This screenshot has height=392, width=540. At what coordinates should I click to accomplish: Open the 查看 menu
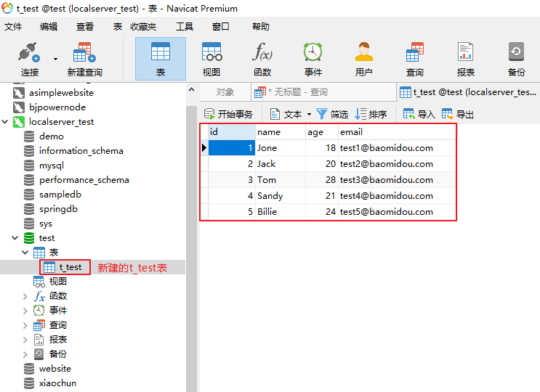[85, 26]
